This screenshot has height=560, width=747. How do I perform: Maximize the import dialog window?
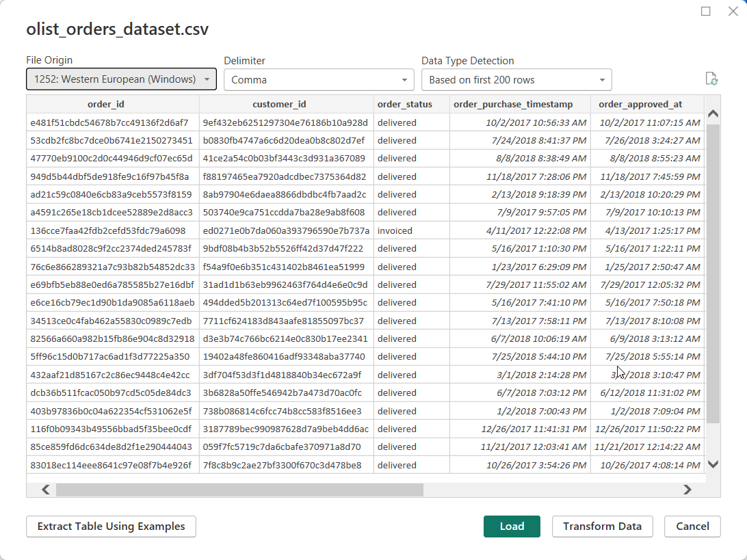tap(705, 11)
